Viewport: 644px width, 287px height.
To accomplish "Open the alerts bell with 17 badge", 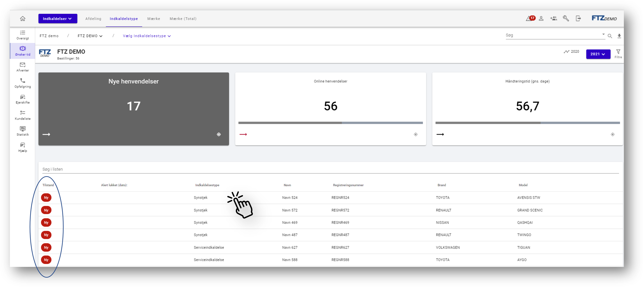I will click(530, 18).
